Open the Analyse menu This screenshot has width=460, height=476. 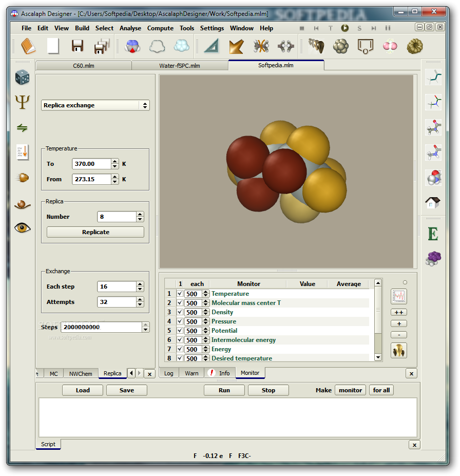coord(130,28)
